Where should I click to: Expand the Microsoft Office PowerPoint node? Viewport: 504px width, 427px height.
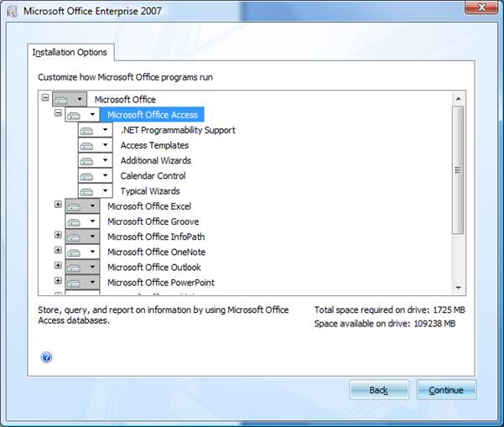pos(58,280)
